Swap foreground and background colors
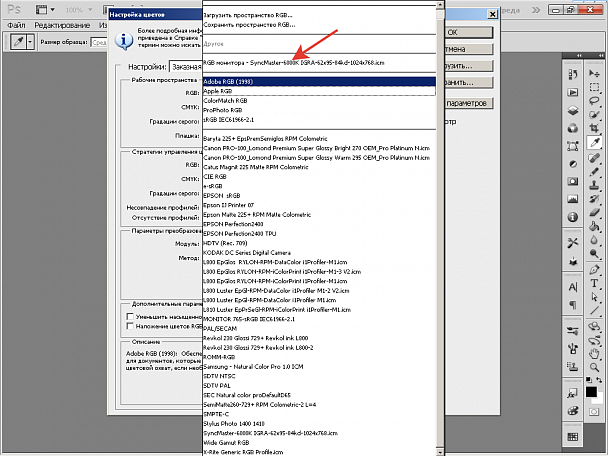Image resolution: width=608 pixels, height=456 pixels. pyautogui.click(x=599, y=380)
